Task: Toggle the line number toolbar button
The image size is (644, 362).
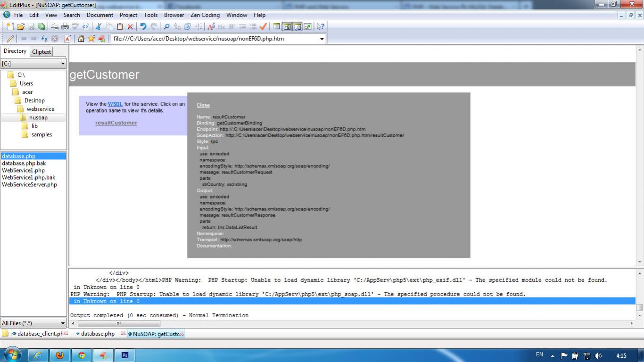Action: [253, 26]
